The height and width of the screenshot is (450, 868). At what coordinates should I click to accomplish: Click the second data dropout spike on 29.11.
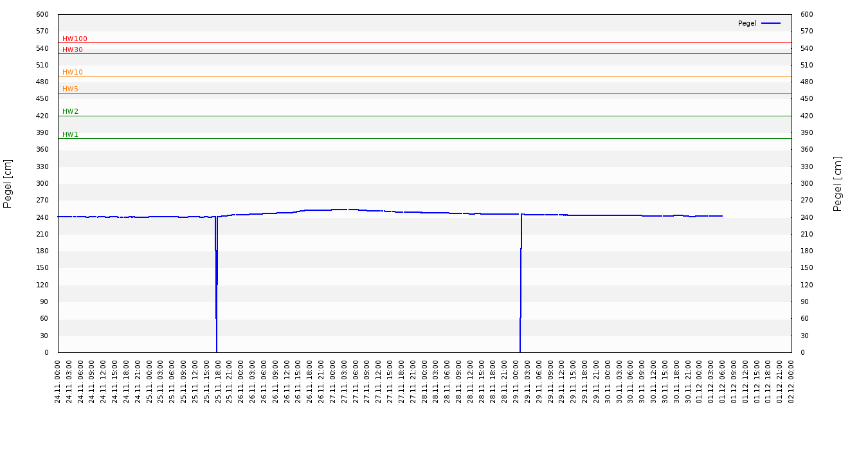click(x=520, y=289)
